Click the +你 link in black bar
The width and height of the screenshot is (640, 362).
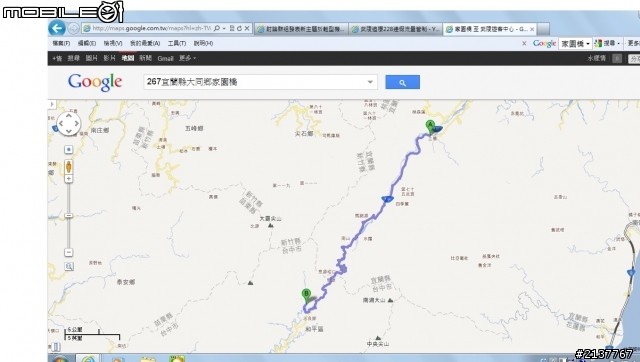click(57, 58)
